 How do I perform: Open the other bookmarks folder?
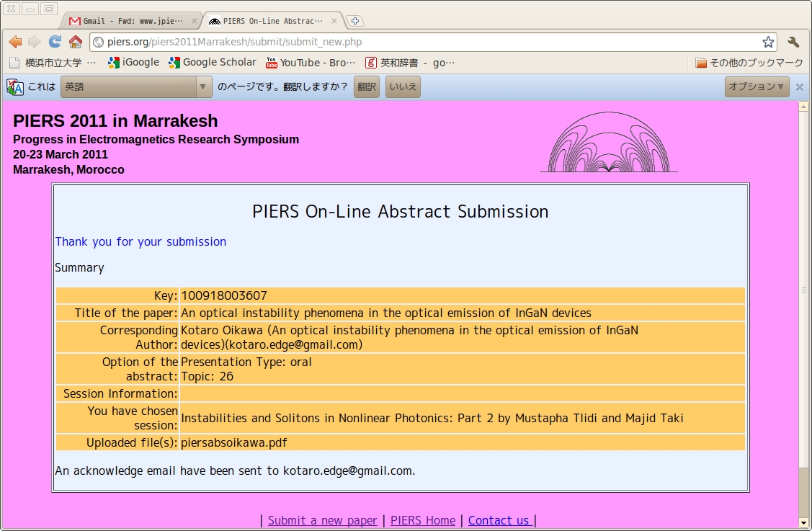click(x=749, y=63)
